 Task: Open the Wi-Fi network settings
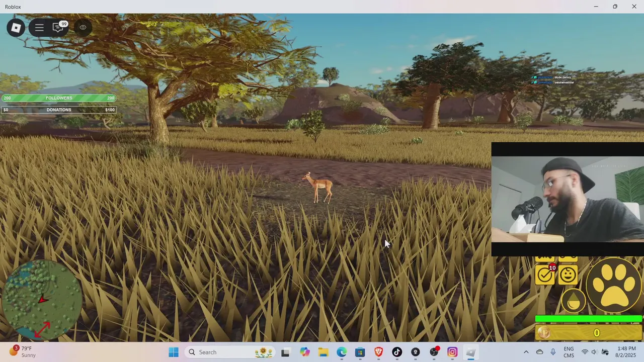pos(585,352)
